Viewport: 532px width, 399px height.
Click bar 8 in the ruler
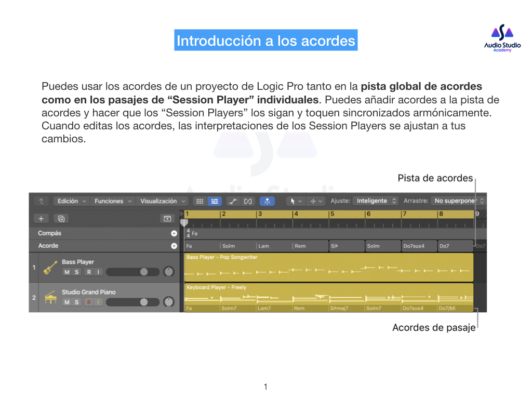point(441,214)
